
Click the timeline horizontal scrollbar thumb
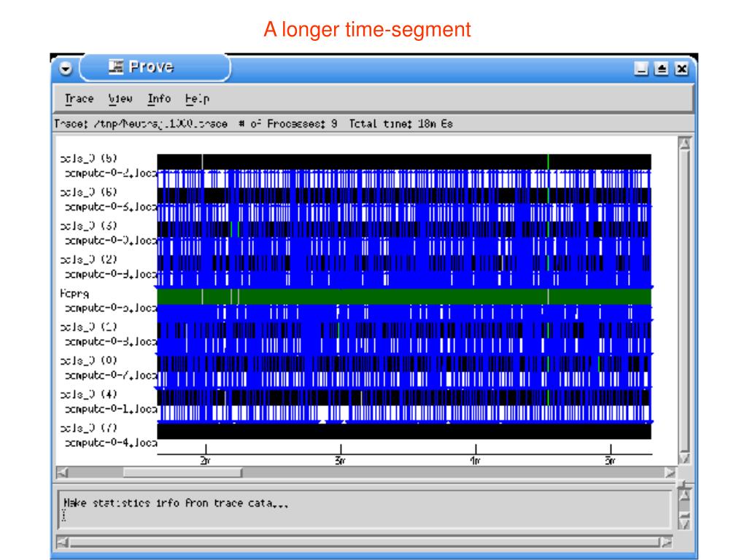[x=182, y=472]
